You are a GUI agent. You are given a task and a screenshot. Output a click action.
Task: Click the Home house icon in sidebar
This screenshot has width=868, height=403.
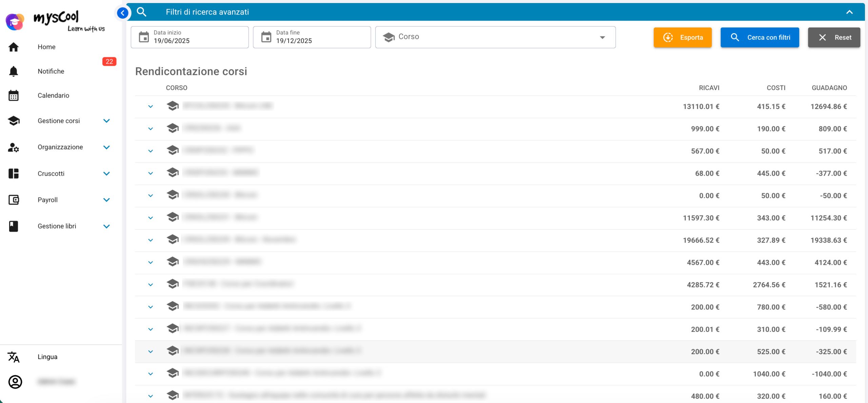[14, 47]
